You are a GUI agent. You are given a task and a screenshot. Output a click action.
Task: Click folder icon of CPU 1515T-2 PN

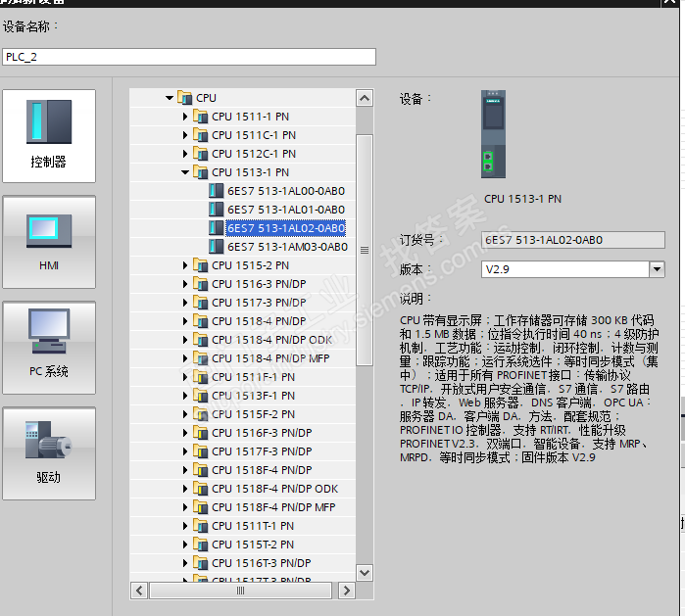click(x=201, y=545)
